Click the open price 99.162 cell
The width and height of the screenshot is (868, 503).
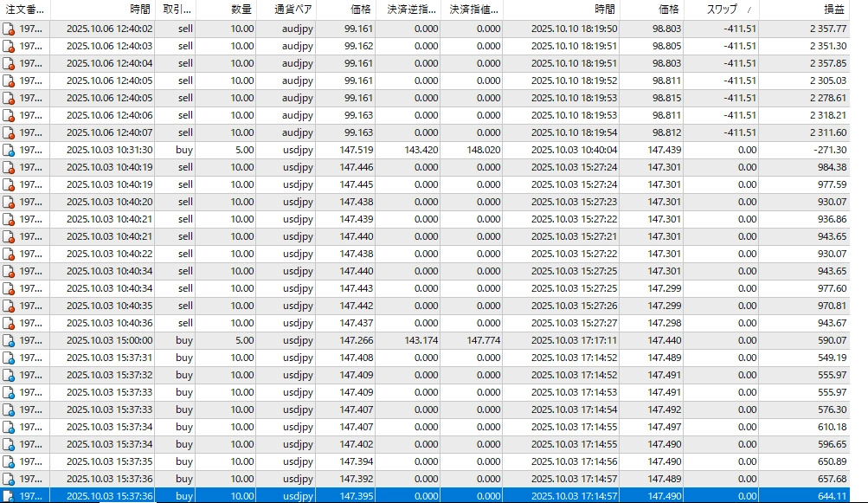[x=358, y=46]
